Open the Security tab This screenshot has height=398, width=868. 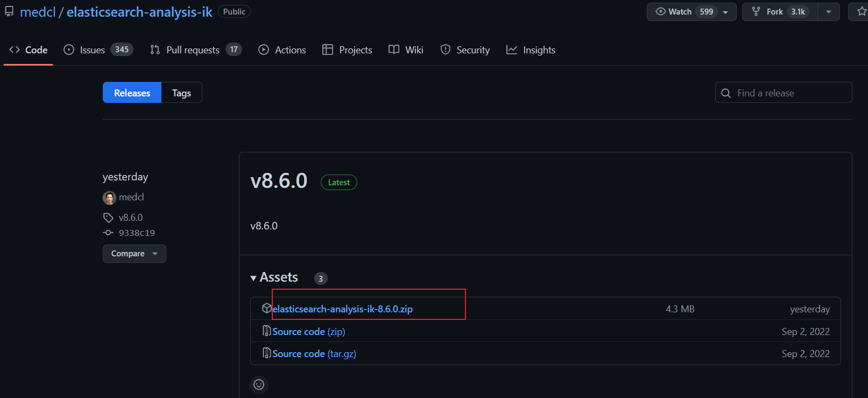(x=465, y=50)
